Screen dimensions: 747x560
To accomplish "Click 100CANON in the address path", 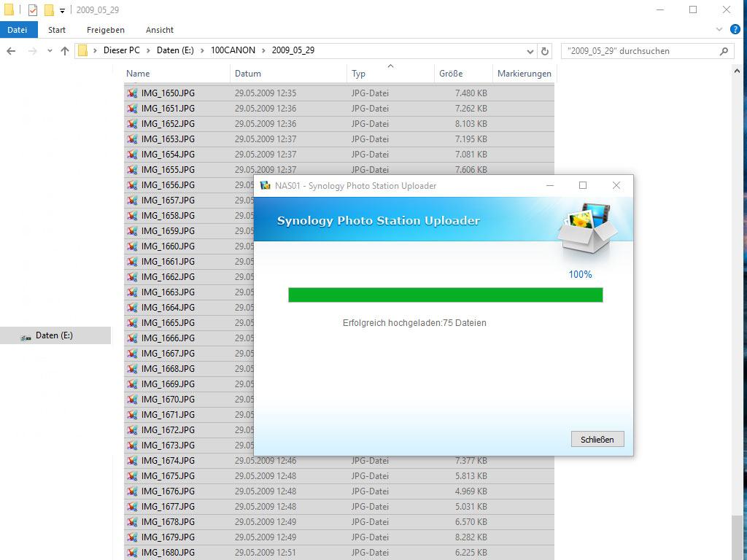I will point(233,50).
